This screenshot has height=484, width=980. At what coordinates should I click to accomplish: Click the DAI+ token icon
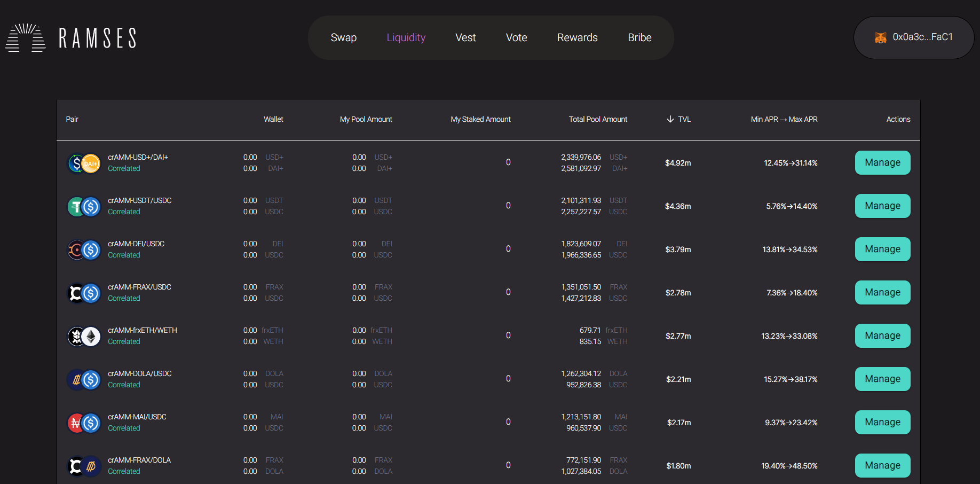(x=91, y=163)
